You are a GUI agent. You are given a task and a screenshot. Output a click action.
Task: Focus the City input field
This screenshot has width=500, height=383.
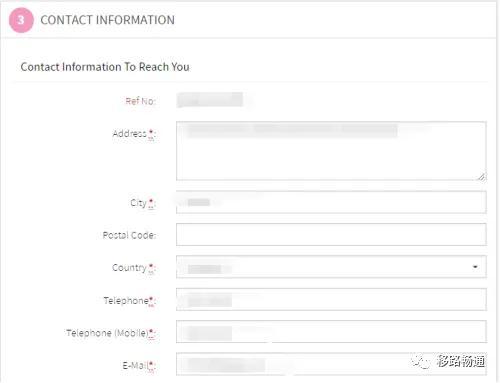point(331,202)
